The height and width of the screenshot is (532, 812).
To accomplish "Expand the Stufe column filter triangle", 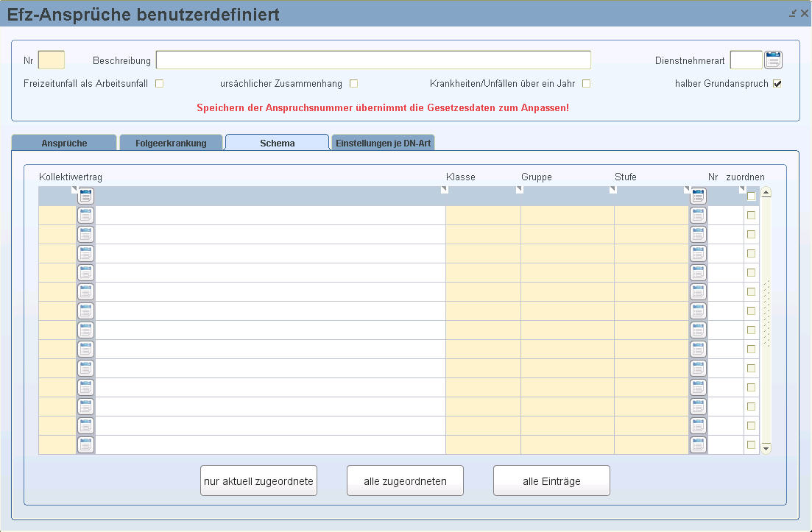I will (x=612, y=190).
